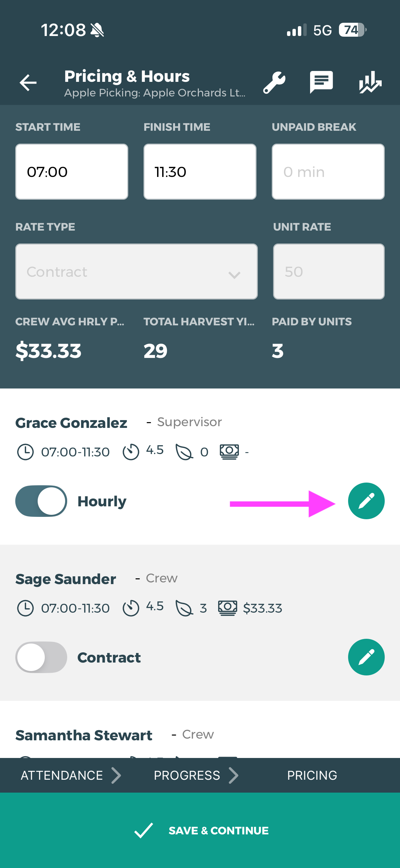Viewport: 400px width, 868px height.
Task: Tap the cash icon for Sage Saunder
Action: point(228,608)
